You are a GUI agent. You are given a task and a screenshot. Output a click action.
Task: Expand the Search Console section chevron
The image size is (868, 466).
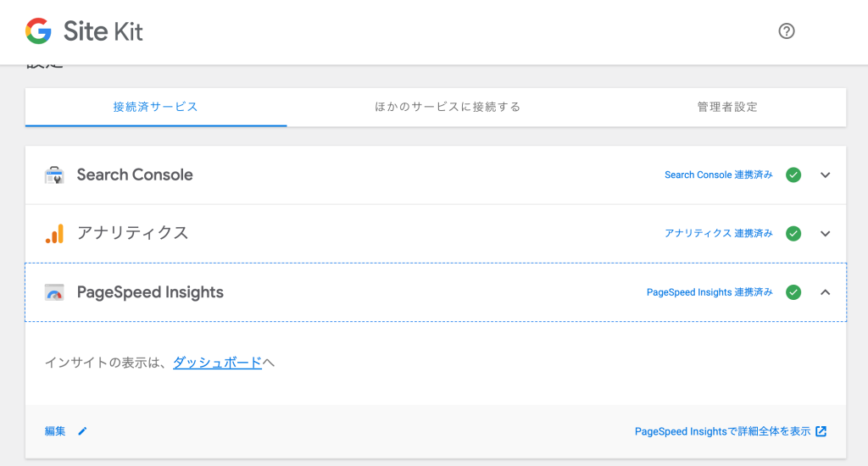826,175
